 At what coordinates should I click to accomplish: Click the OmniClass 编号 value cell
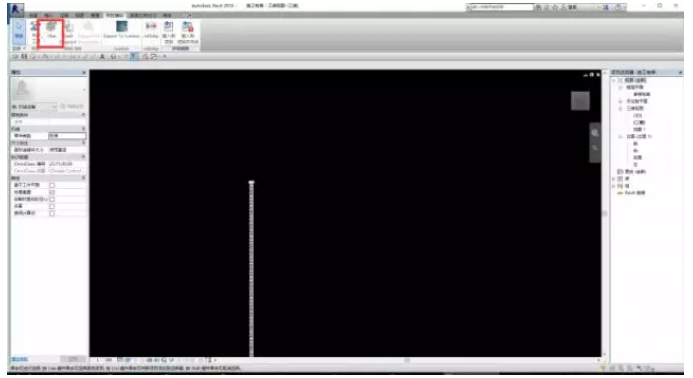coord(67,164)
